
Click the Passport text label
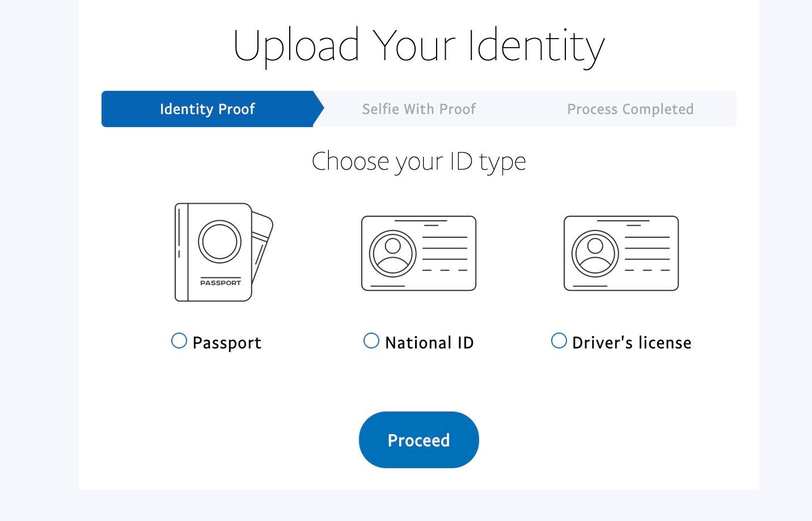(x=227, y=343)
